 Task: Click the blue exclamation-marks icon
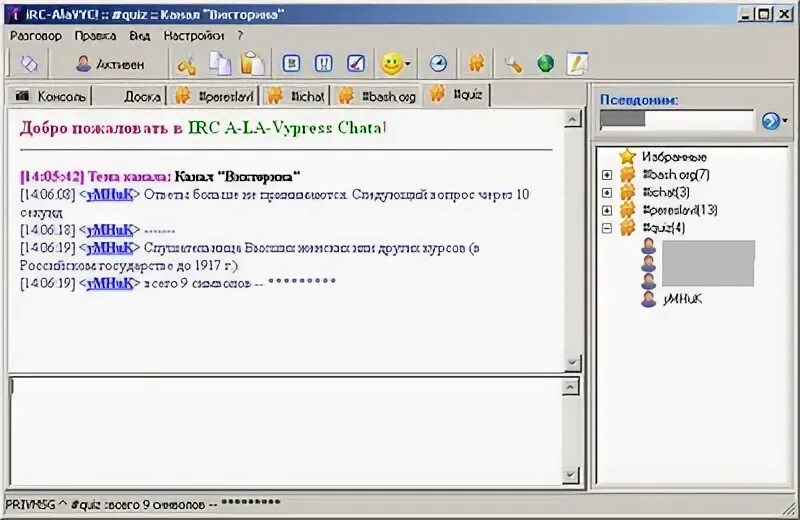[323, 64]
